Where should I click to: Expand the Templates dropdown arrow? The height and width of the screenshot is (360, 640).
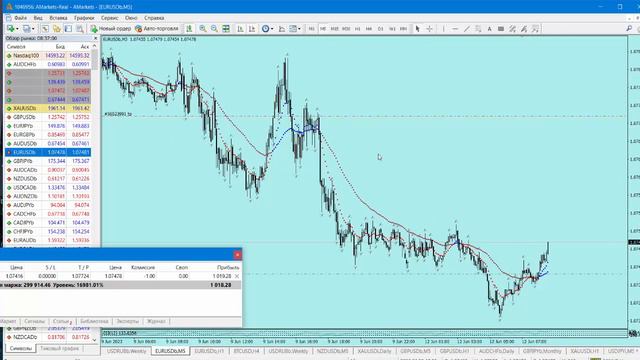(300, 29)
